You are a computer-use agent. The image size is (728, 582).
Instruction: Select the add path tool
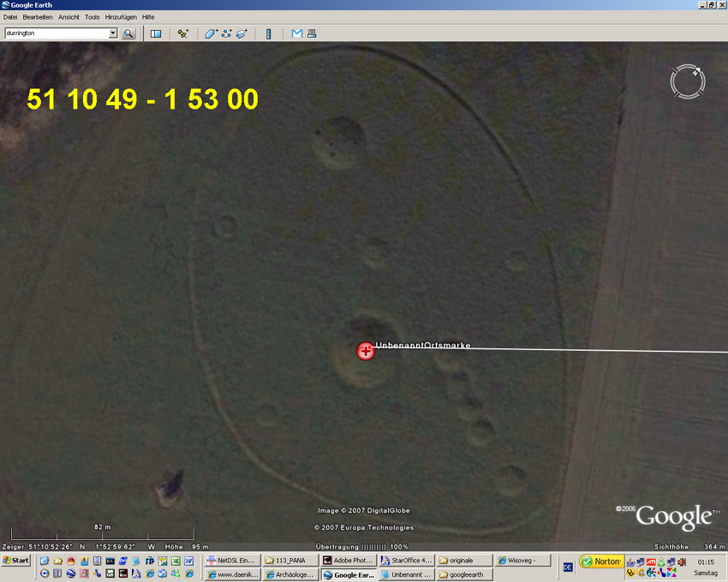[x=226, y=33]
